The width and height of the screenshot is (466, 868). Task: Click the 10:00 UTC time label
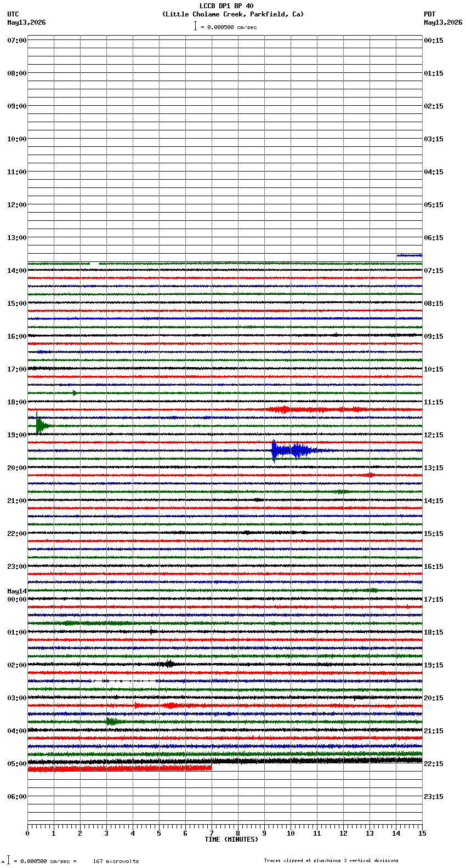tap(17, 139)
